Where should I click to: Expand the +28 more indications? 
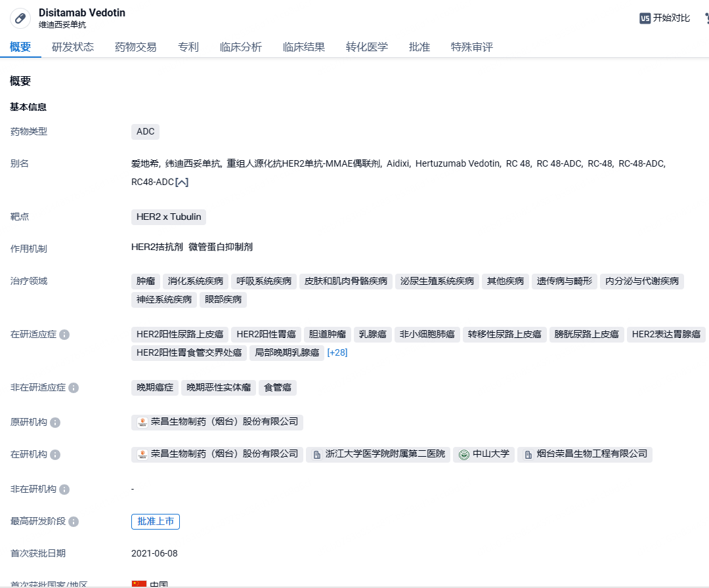click(337, 352)
